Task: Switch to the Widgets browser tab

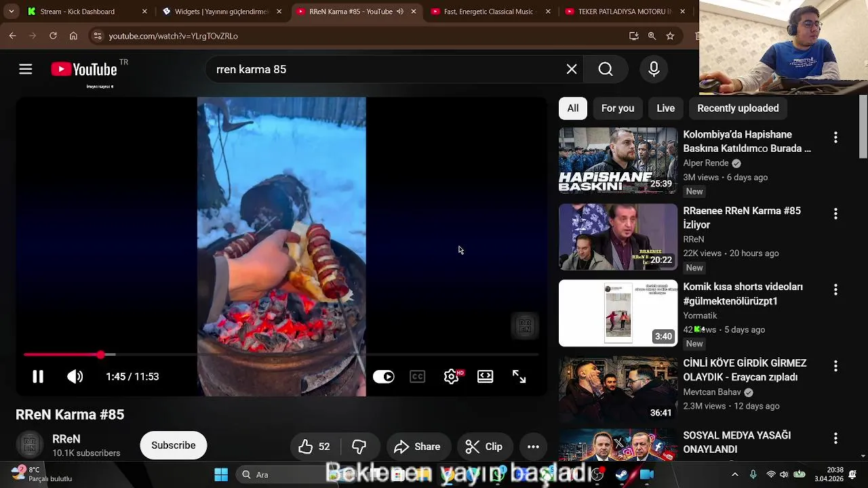Action: (x=221, y=12)
